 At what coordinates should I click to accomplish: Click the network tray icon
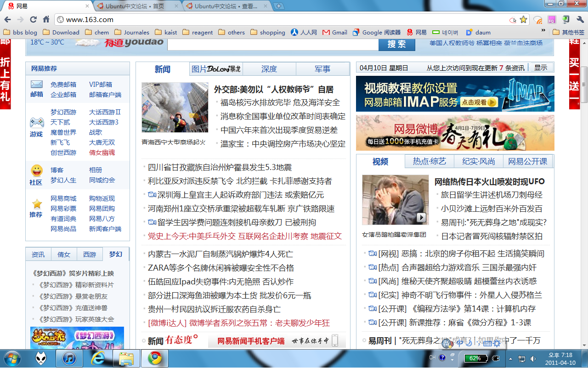coord(522,358)
